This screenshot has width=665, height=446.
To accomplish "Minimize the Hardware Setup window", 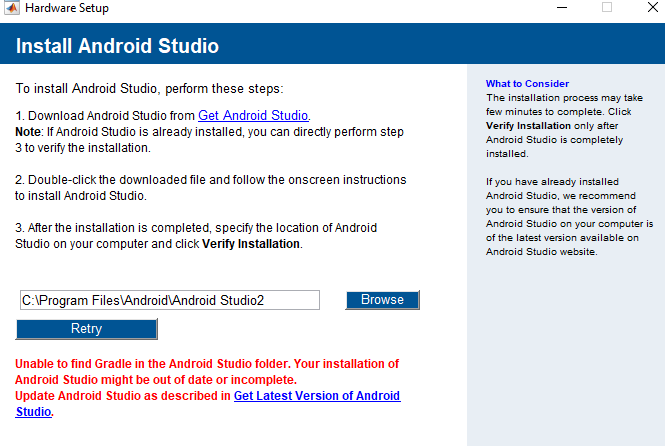I will pos(558,8).
